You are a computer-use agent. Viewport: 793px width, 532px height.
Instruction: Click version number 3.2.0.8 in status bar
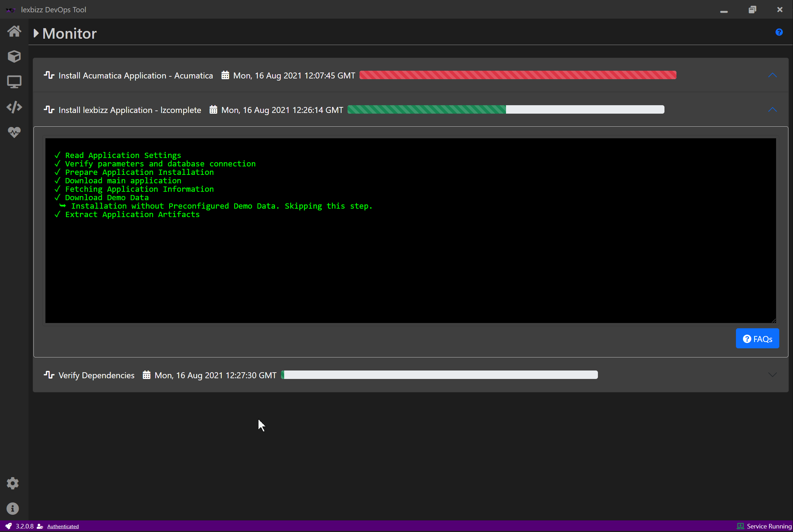(25, 526)
